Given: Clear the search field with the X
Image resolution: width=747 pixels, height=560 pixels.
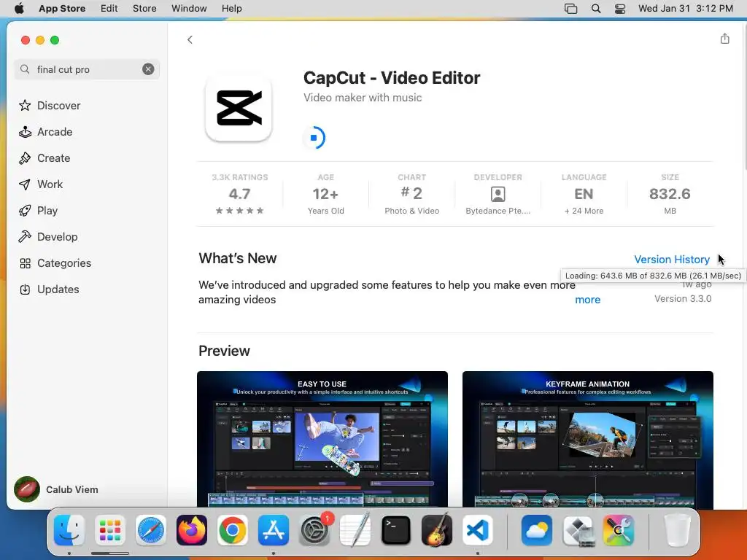Looking at the screenshot, I should click(148, 69).
